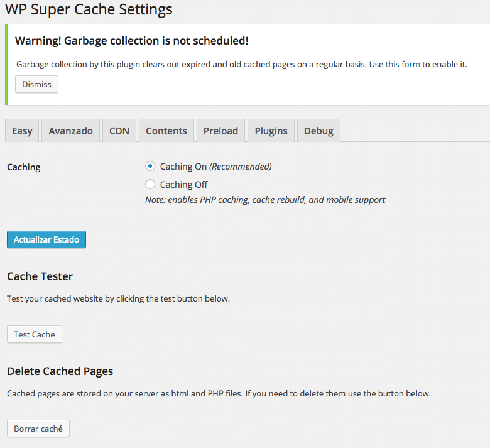Click the Caching field label
The width and height of the screenshot is (490, 448).
24,167
